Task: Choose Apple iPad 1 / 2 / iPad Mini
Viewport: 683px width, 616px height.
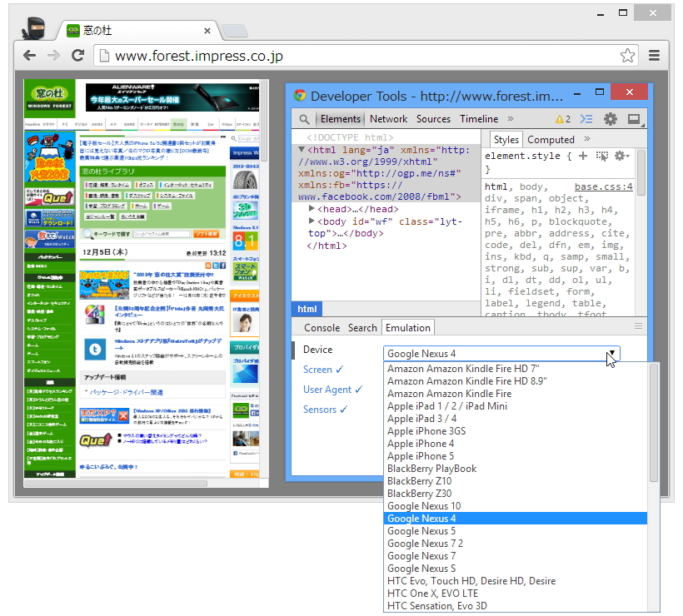Action: tap(516, 406)
